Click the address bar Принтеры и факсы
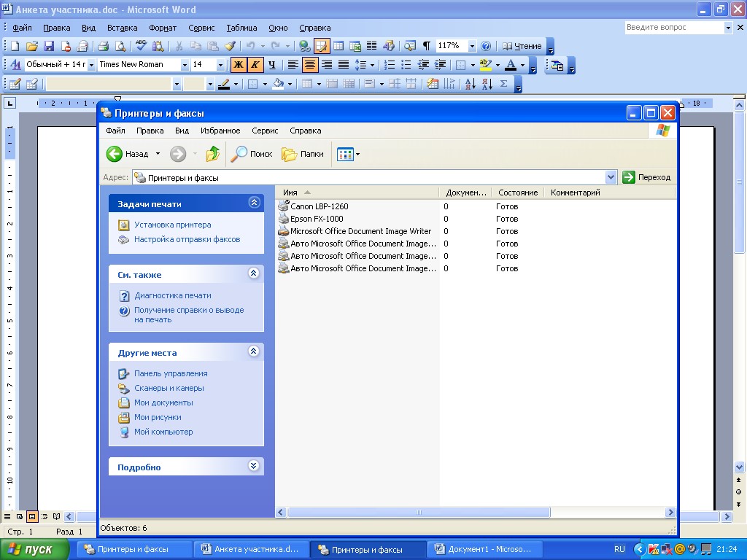Screen dimensions: 747x560 (x=365, y=177)
